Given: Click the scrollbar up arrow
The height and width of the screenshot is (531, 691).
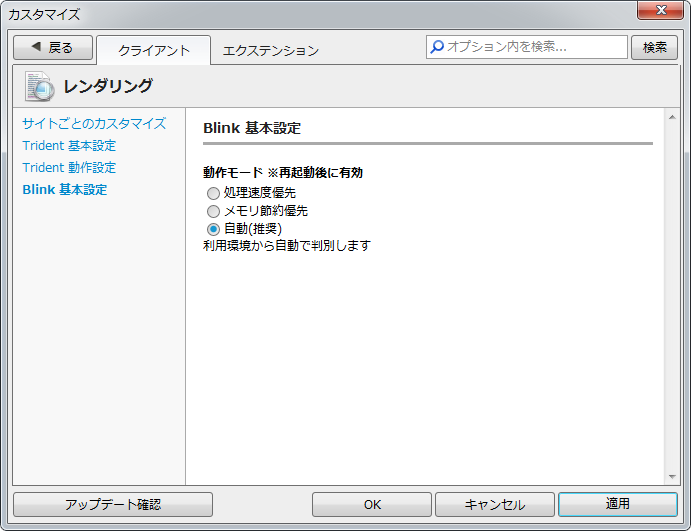Looking at the screenshot, I should click(x=672, y=117).
